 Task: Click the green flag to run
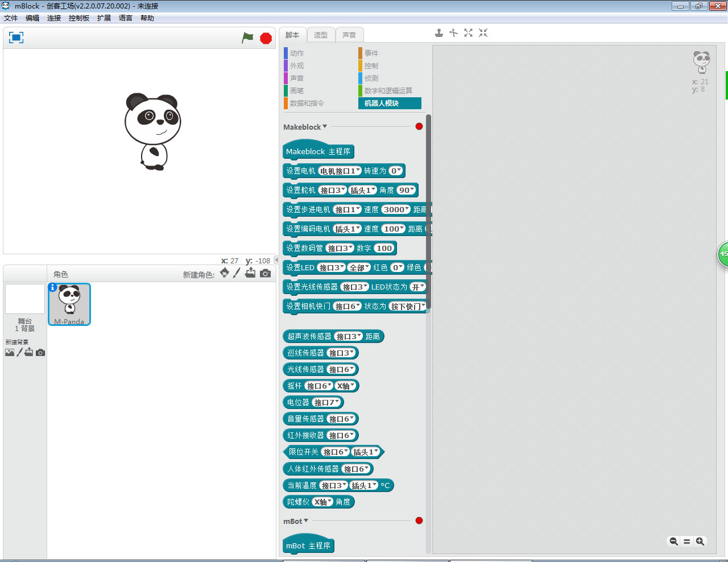[247, 38]
